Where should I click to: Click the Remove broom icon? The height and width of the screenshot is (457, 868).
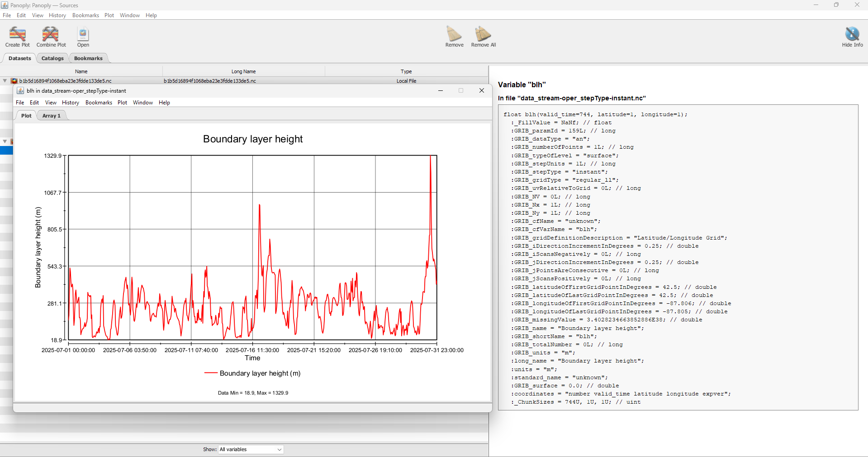pyautogui.click(x=454, y=34)
